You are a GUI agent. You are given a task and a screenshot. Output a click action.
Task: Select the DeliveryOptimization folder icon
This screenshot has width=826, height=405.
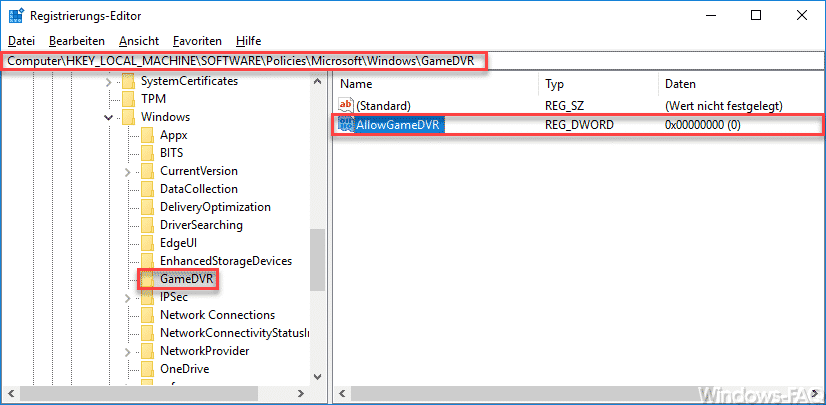pyautogui.click(x=148, y=207)
